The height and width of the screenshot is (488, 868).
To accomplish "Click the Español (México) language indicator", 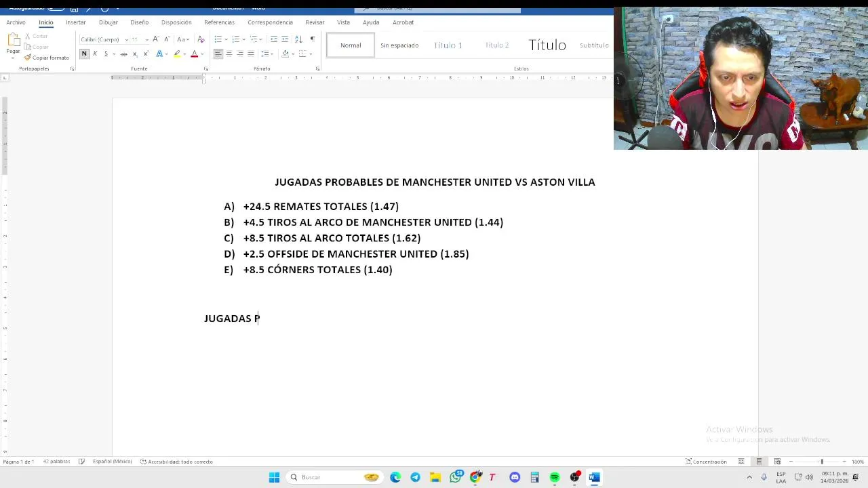I will [x=113, y=462].
